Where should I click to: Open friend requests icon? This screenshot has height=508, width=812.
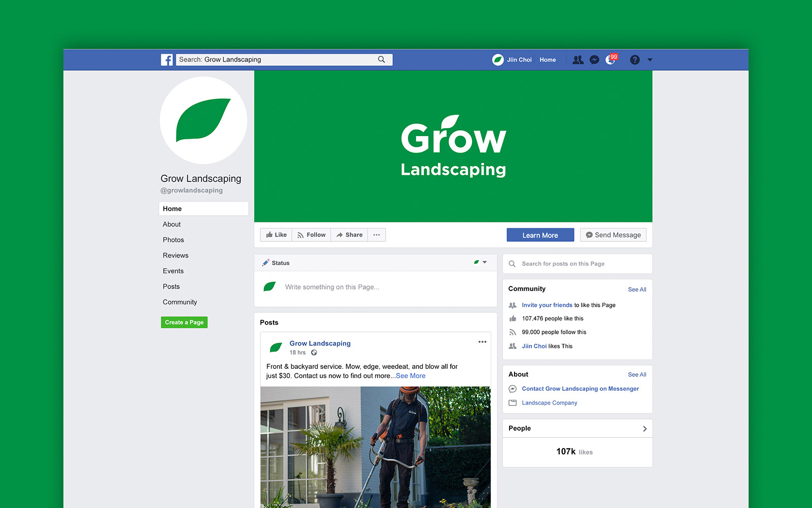(578, 60)
